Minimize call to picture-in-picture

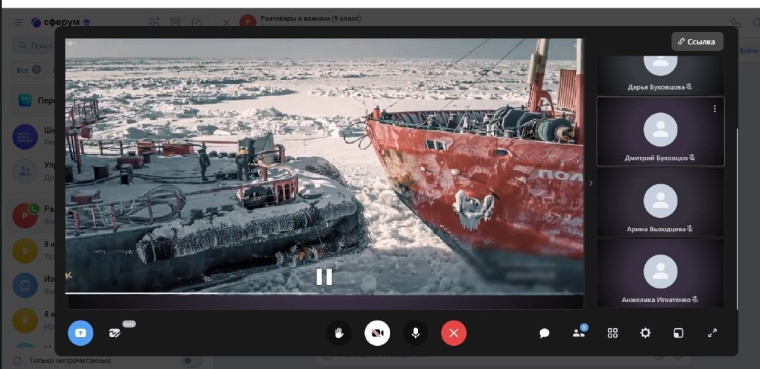tap(678, 333)
